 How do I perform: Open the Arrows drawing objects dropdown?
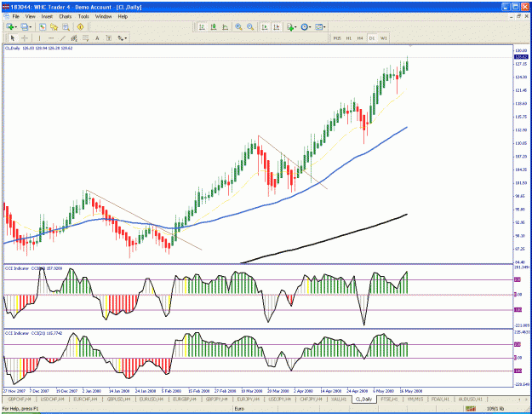tap(122, 38)
